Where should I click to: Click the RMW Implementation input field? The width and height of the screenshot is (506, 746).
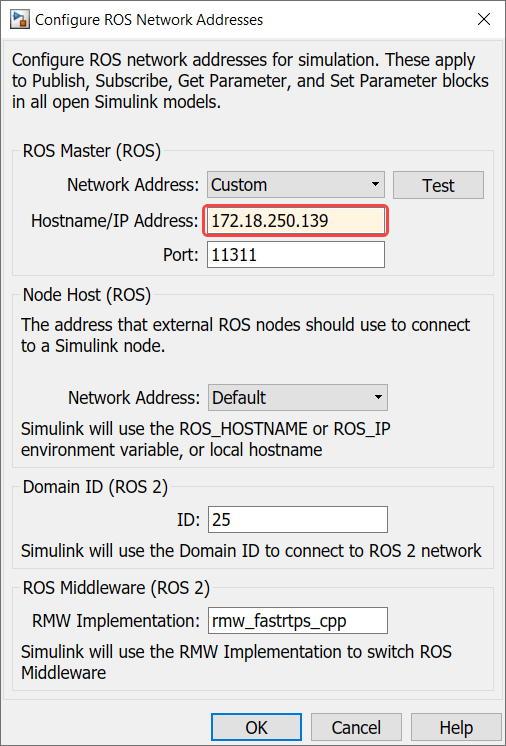(298, 620)
